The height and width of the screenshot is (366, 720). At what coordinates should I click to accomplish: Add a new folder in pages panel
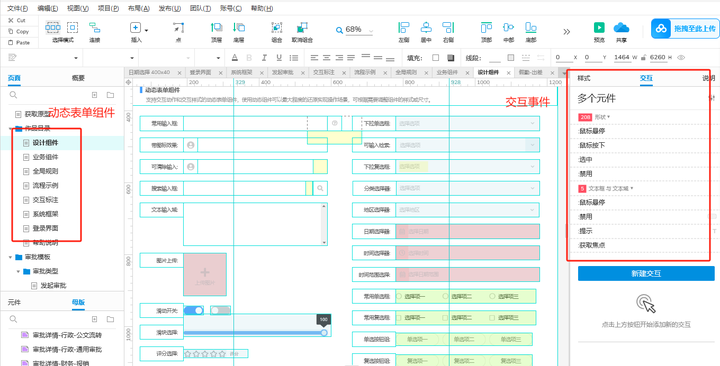pos(110,95)
